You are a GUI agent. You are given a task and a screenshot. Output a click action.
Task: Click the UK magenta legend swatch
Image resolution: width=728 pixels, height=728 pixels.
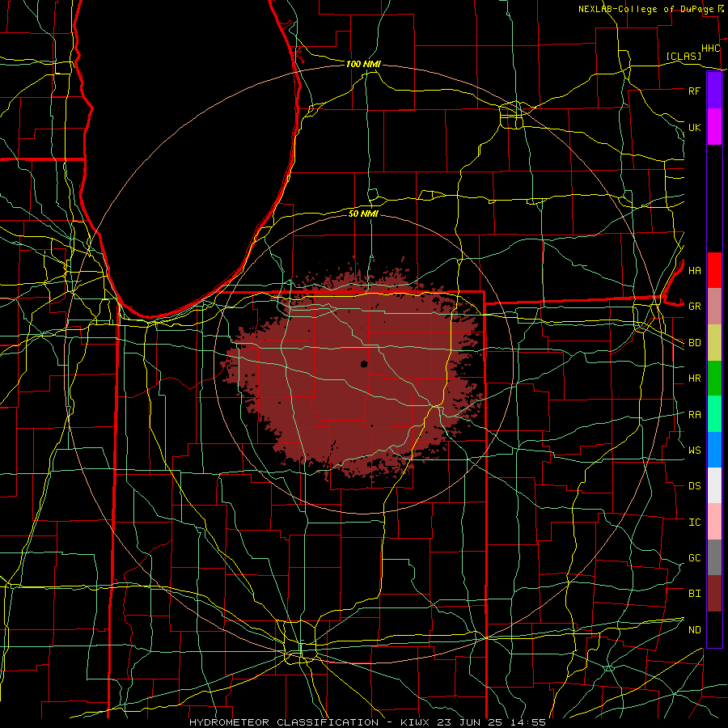coord(714,127)
